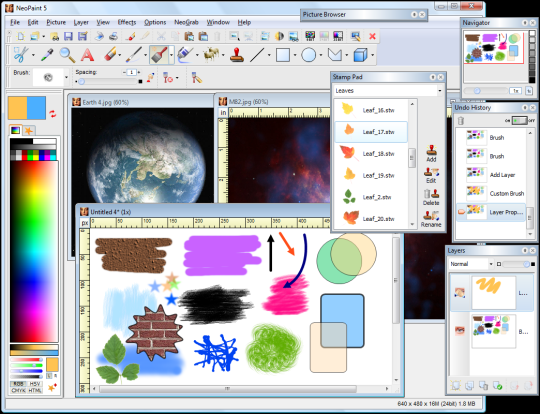540x414 pixels.
Task: Select the Scissors selection tool
Action: coord(21,54)
